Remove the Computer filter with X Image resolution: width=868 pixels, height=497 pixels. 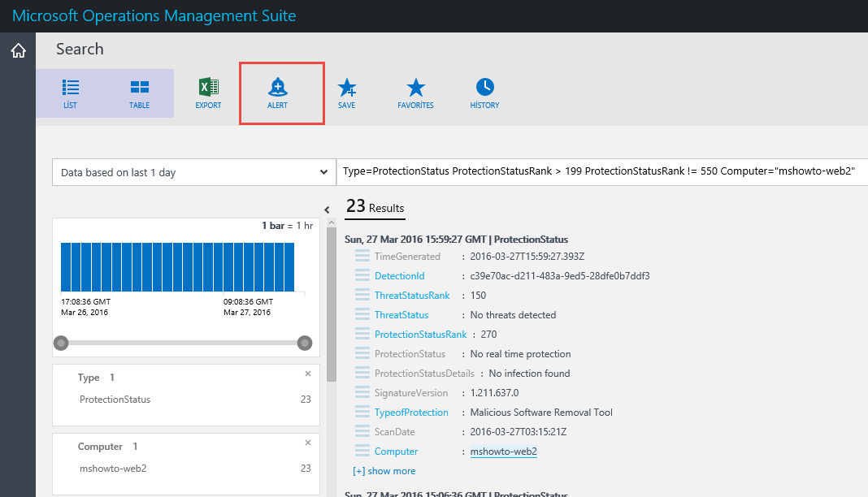308,443
